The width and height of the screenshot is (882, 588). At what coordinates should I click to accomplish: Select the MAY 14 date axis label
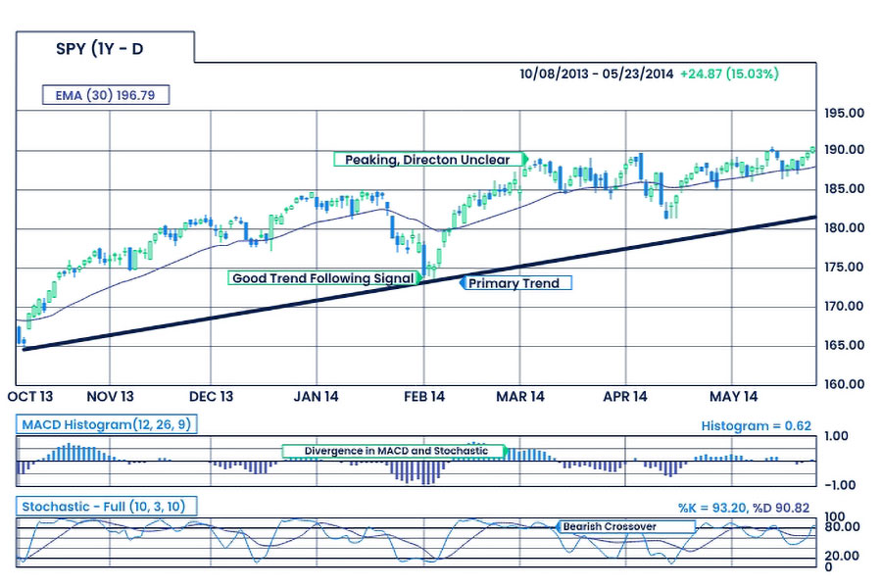(x=733, y=397)
